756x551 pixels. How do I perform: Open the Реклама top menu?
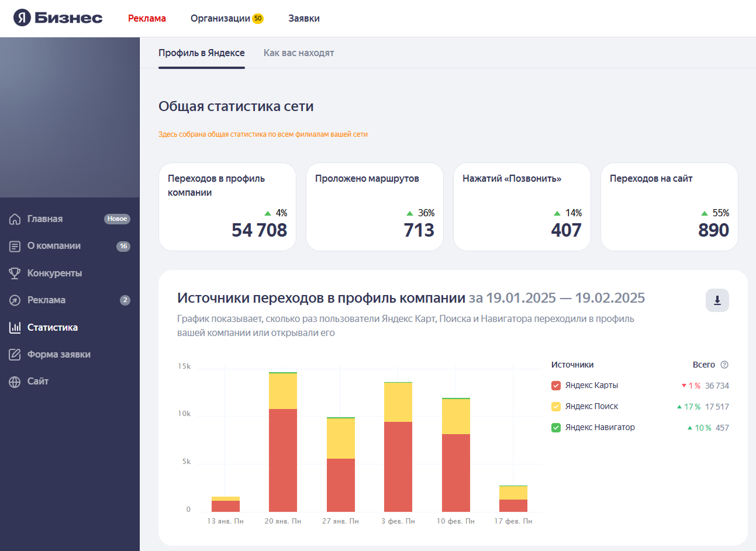tap(147, 19)
